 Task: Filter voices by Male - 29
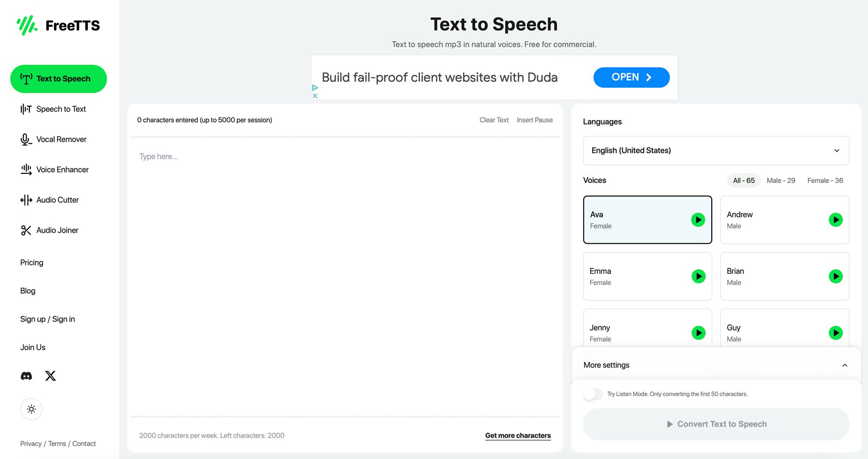point(780,180)
